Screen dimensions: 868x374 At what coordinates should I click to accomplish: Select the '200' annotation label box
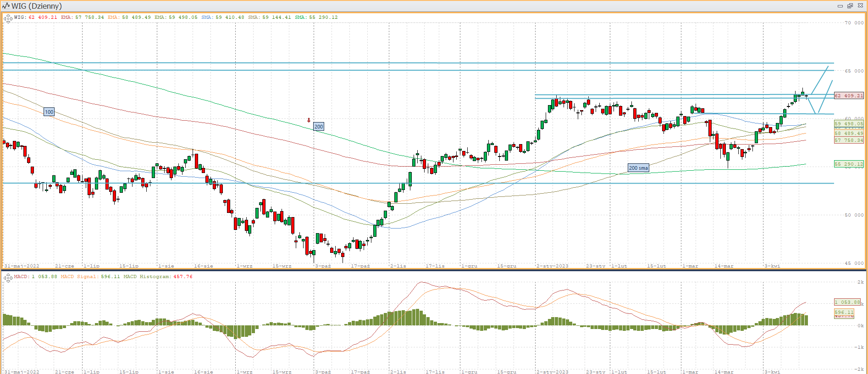pyautogui.click(x=319, y=127)
